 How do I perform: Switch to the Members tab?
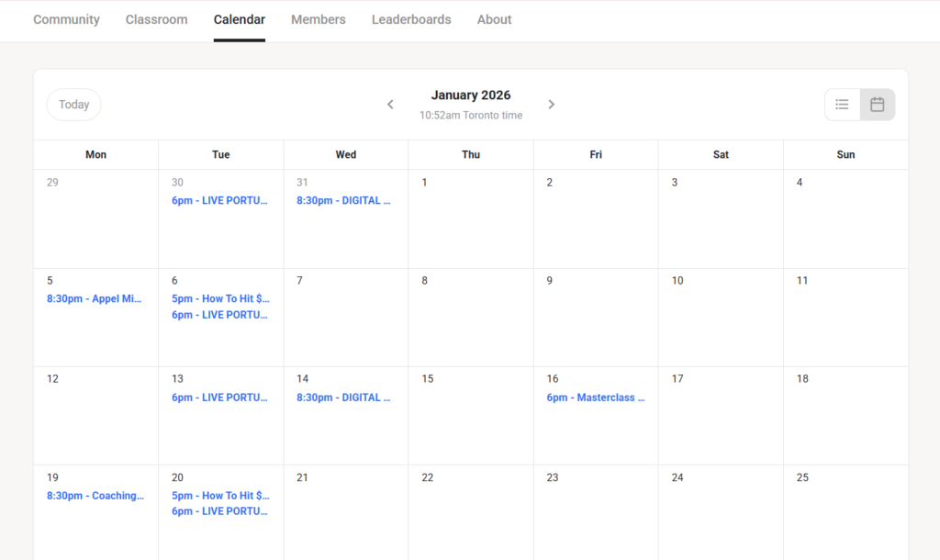tap(319, 19)
